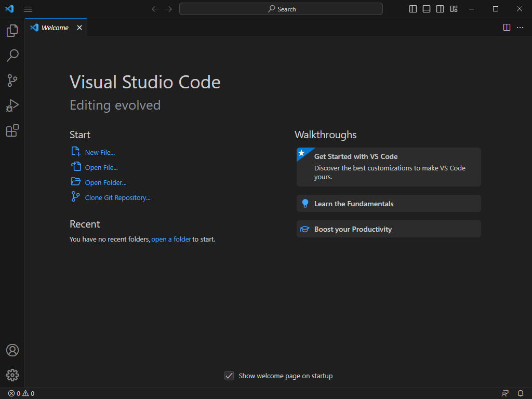Close the Welcome tab
The image size is (532, 399).
pos(79,28)
